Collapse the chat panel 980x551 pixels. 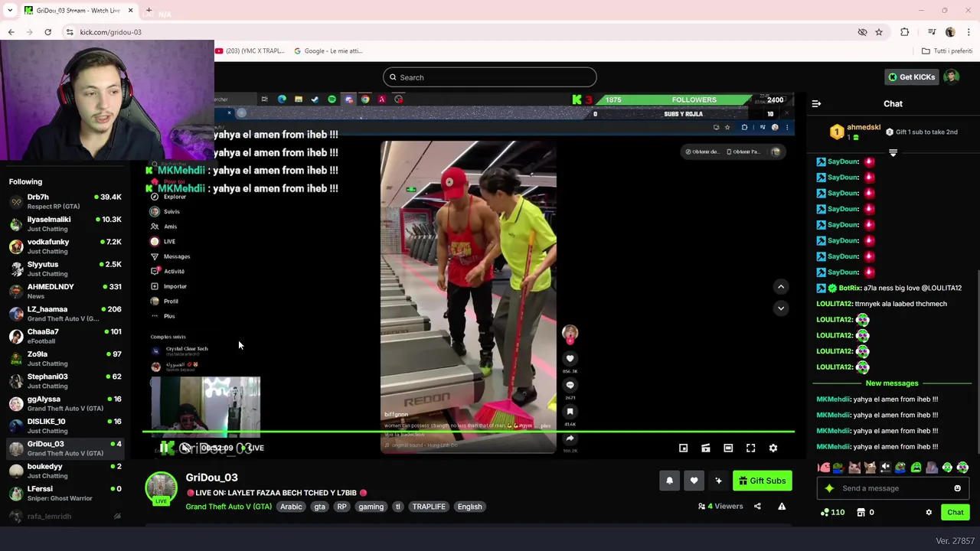point(816,103)
